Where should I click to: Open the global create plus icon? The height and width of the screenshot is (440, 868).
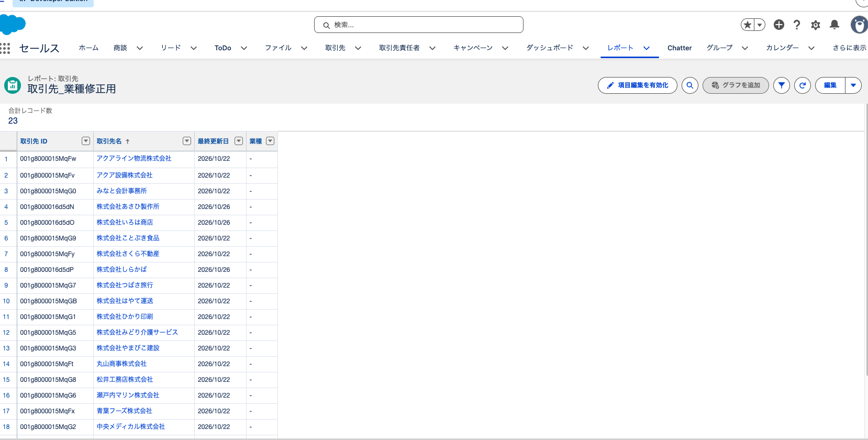coord(779,25)
